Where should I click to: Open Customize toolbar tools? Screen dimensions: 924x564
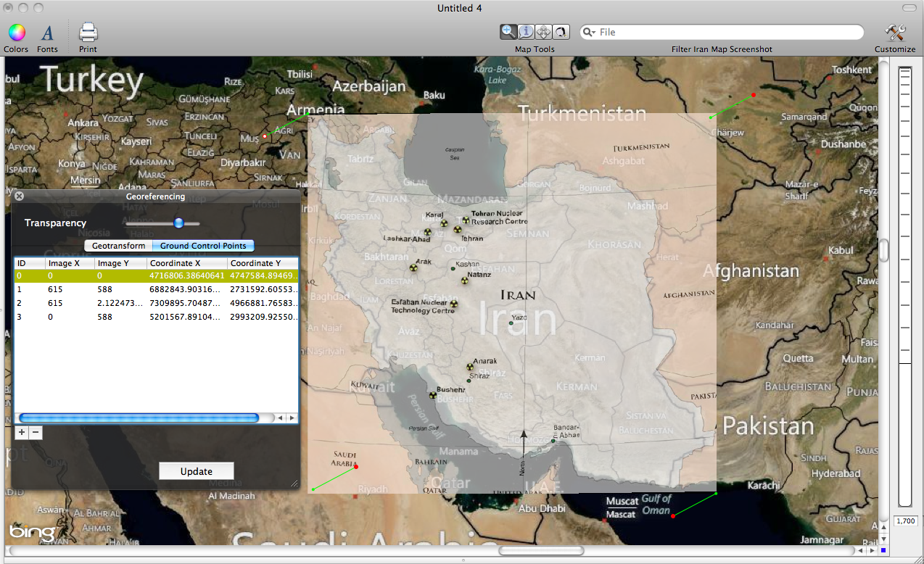point(895,33)
